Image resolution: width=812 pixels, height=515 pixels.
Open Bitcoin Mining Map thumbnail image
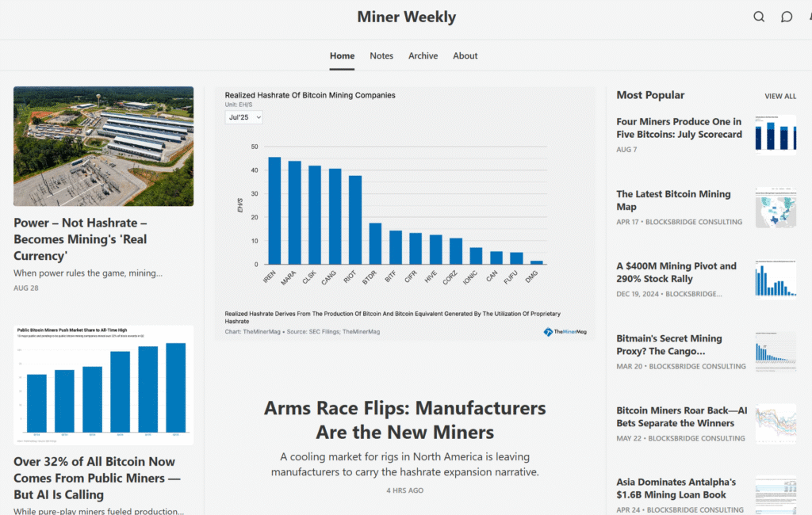[776, 208]
